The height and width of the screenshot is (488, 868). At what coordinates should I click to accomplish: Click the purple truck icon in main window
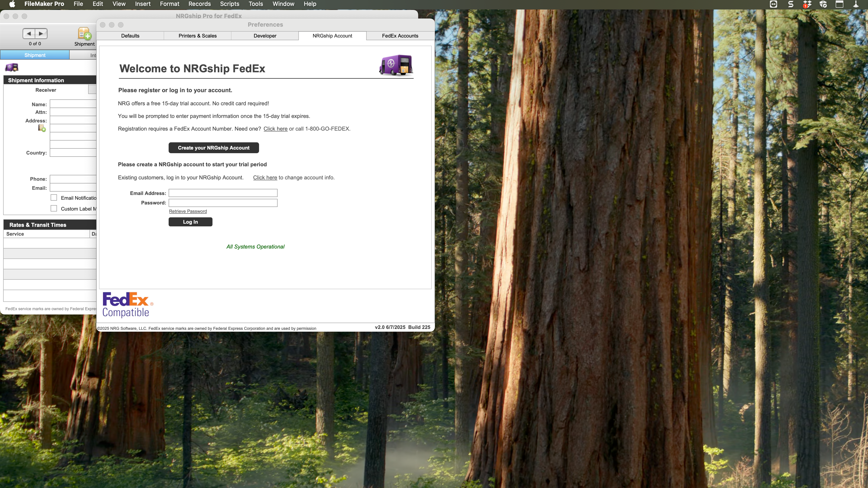[x=12, y=68]
